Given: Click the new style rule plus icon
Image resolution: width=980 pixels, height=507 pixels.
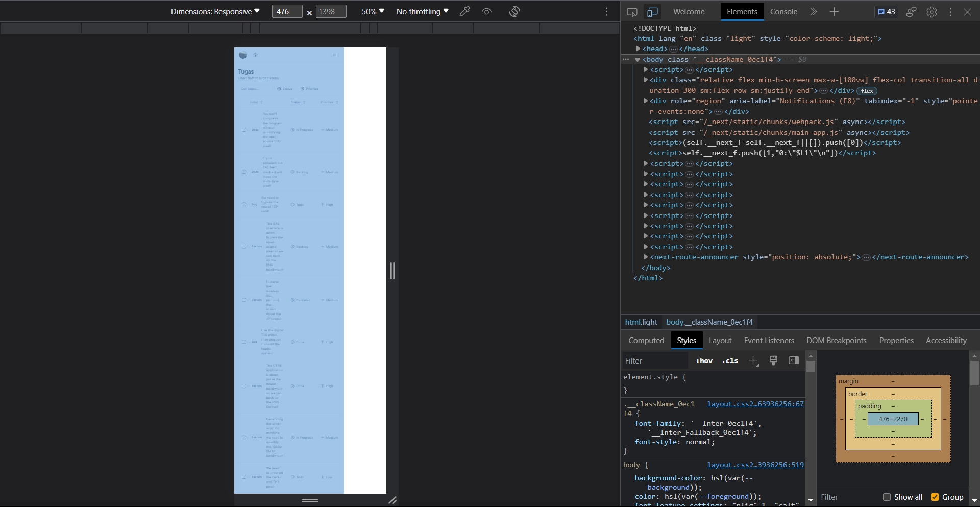Looking at the screenshot, I should (753, 360).
